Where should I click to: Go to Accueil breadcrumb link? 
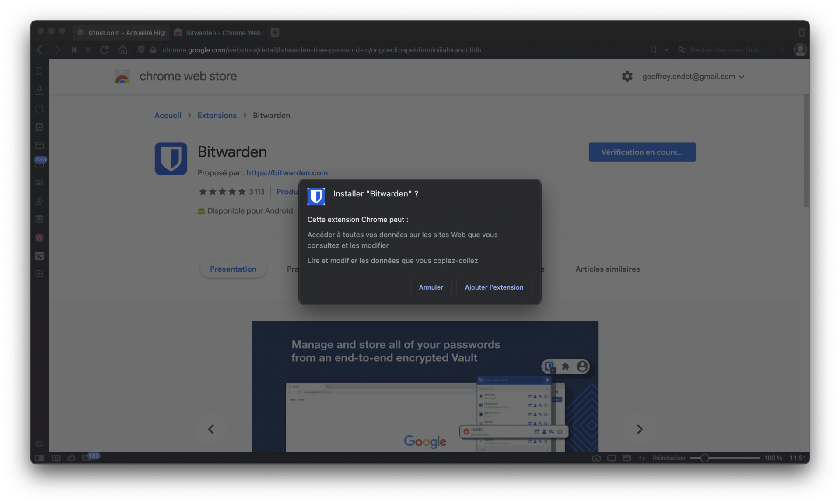point(168,115)
